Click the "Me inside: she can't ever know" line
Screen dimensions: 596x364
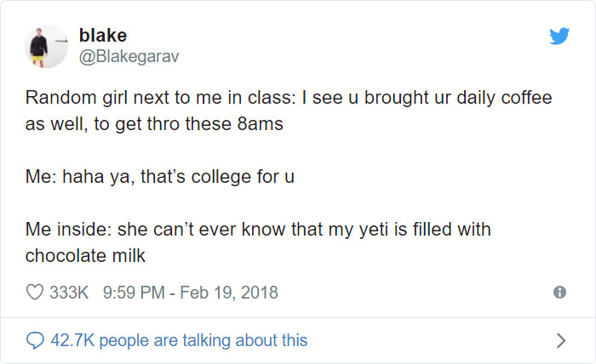tap(258, 230)
